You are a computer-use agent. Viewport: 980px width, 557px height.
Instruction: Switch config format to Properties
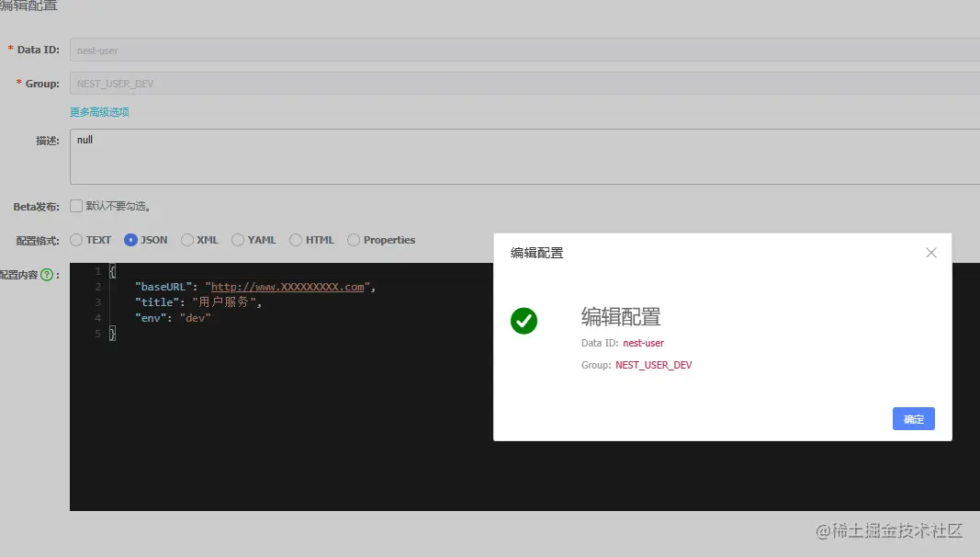(x=353, y=239)
